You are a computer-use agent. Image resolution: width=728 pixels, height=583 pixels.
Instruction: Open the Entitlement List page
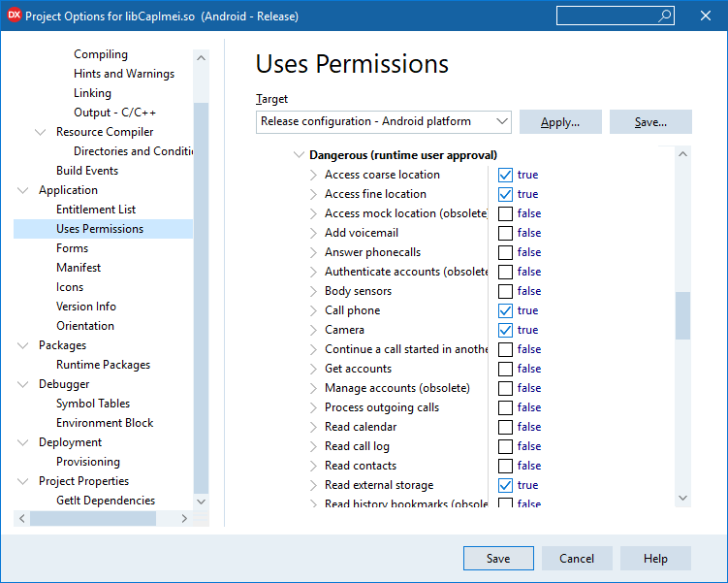click(95, 210)
